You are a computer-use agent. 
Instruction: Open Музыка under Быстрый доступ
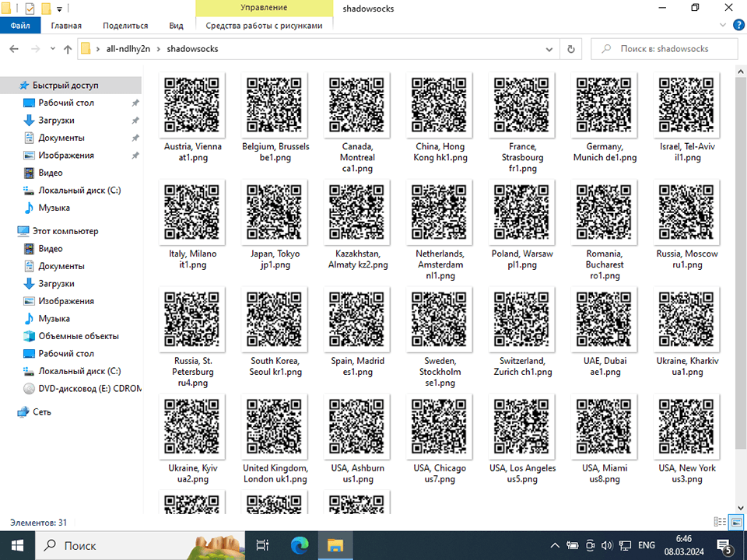tap(54, 208)
